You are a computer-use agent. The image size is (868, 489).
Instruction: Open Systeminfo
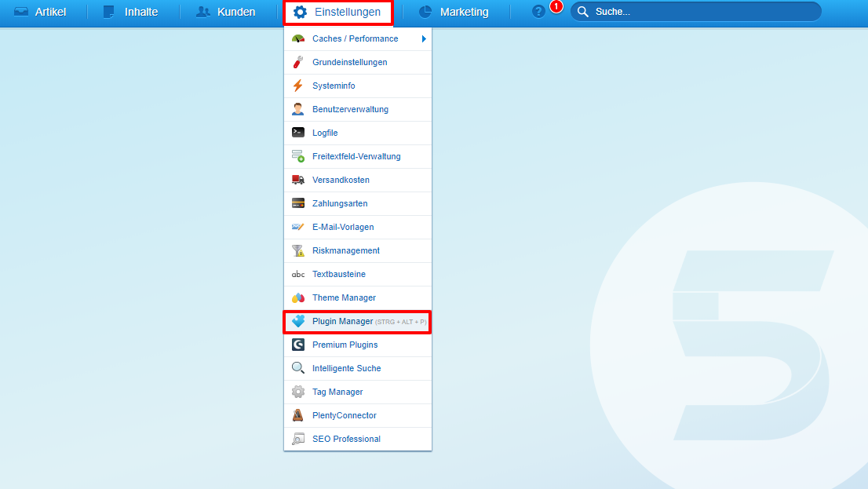click(x=358, y=86)
